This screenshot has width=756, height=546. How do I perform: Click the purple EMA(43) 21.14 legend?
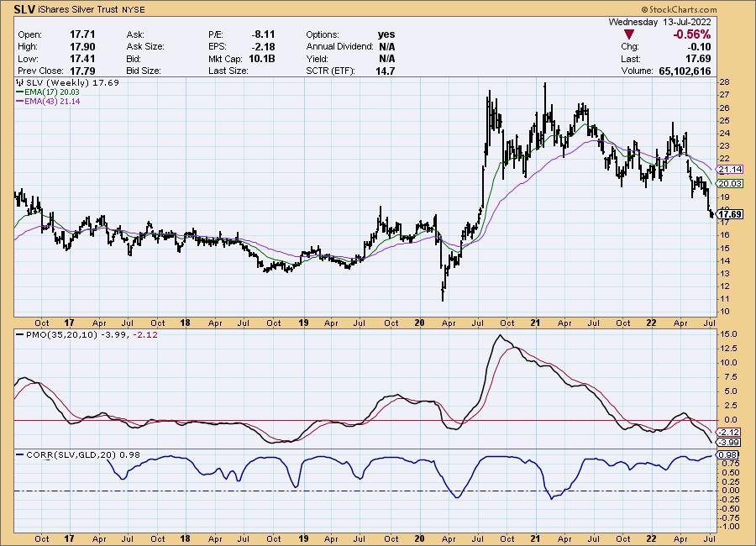(x=48, y=102)
